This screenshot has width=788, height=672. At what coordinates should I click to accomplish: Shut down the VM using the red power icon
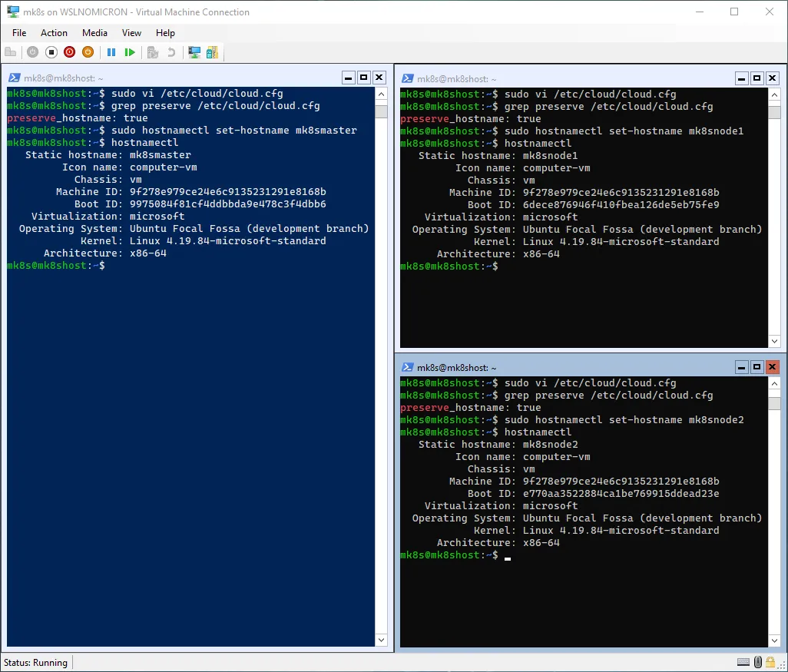pyautogui.click(x=69, y=52)
